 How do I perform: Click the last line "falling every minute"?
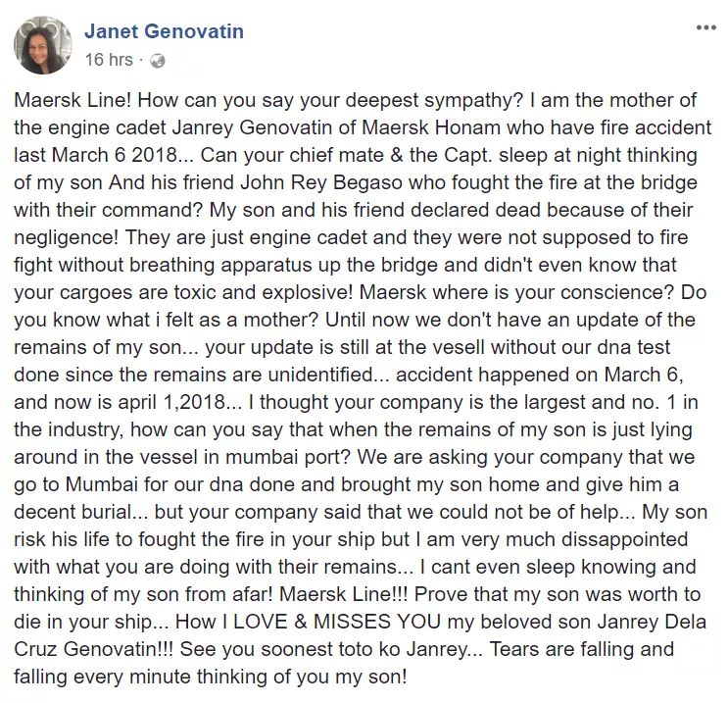coord(97,677)
